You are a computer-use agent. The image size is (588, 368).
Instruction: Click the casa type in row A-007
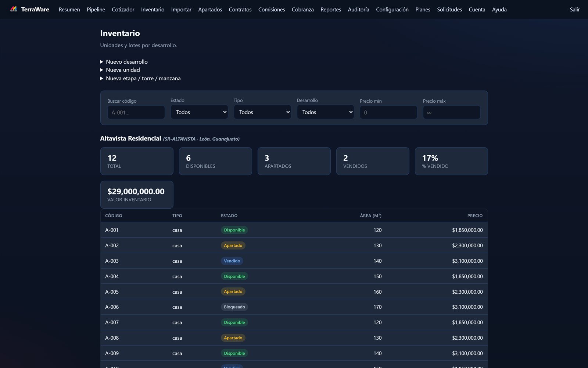pyautogui.click(x=177, y=322)
